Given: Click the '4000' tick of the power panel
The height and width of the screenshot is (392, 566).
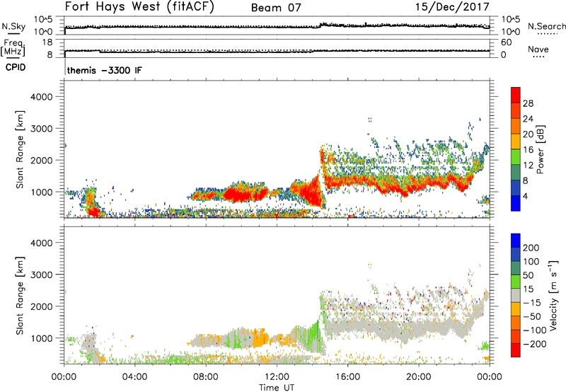Looking at the screenshot, I should pos(41,97).
